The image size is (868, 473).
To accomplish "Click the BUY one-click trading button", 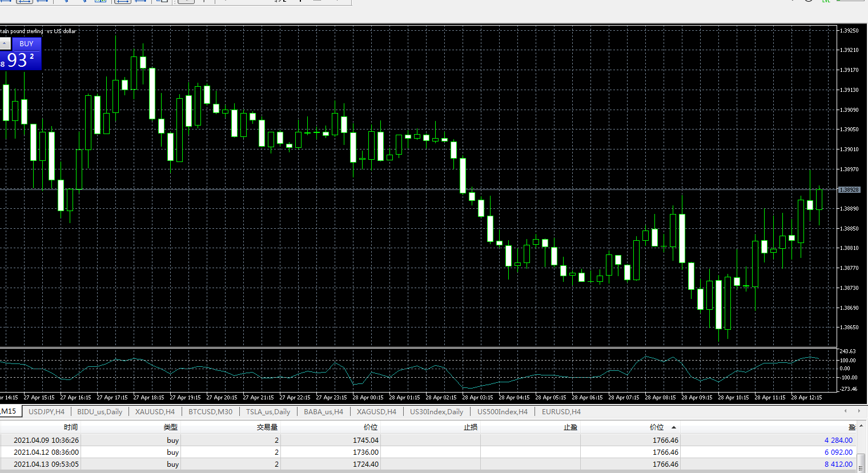I will 26,44.
